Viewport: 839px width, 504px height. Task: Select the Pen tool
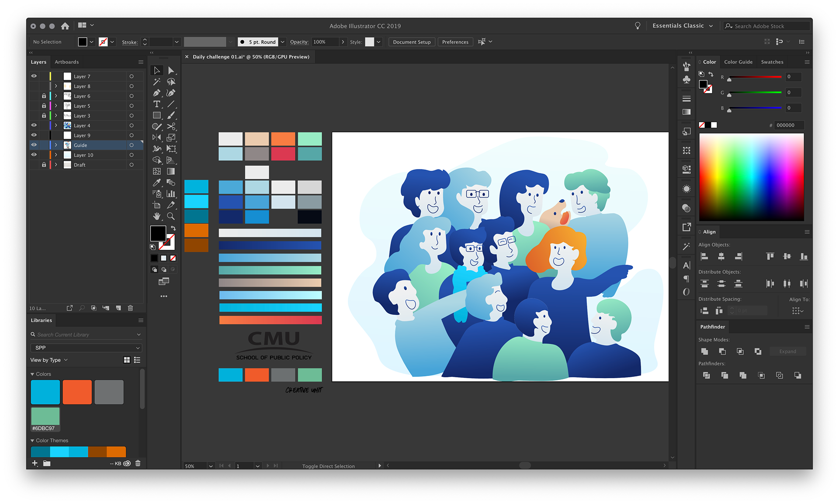tap(156, 93)
